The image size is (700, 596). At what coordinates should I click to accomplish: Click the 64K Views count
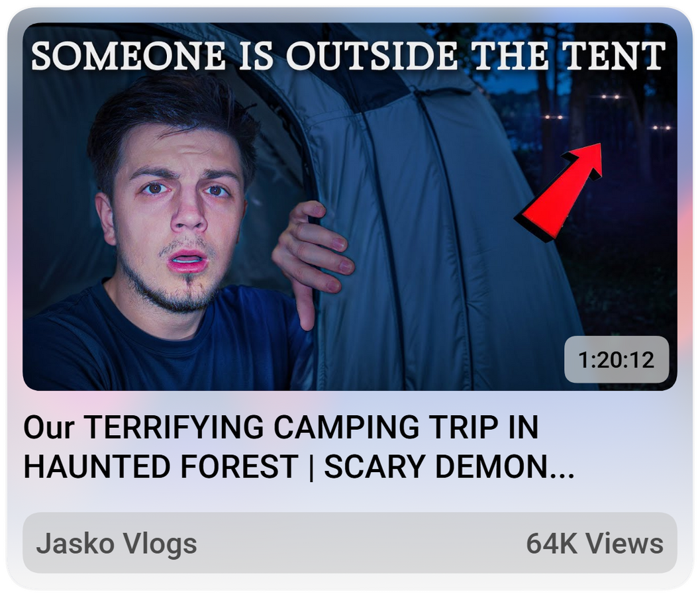pos(595,543)
